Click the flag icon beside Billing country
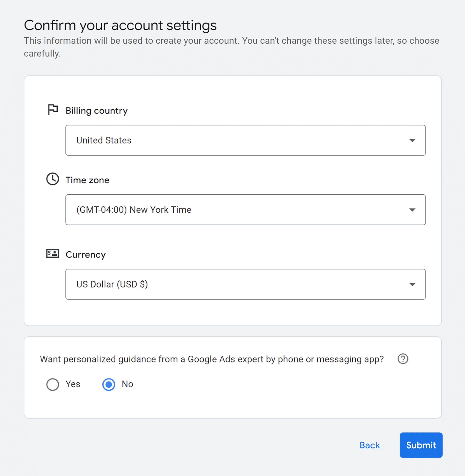465x476 pixels. (x=53, y=110)
